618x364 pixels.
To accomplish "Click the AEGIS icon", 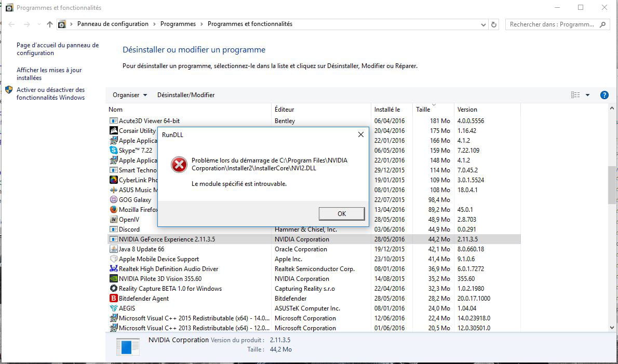I will [114, 308].
